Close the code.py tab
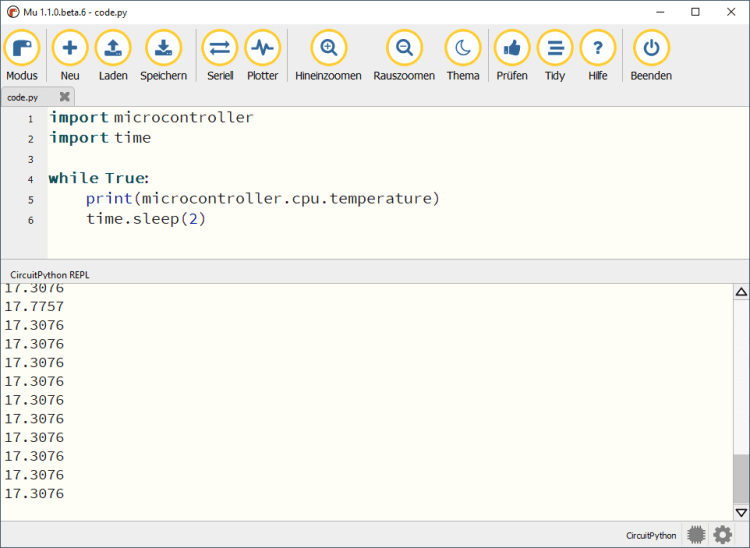The width and height of the screenshot is (750, 548). coord(65,97)
